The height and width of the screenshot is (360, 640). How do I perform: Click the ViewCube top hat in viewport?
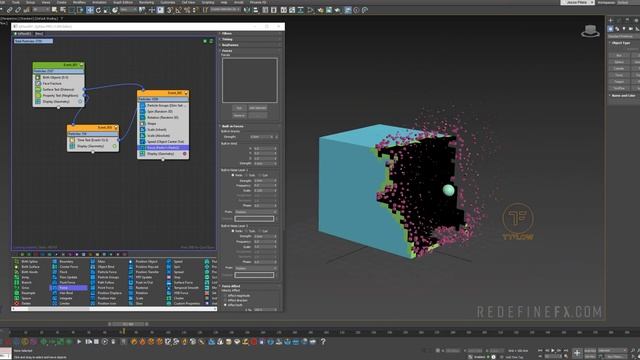click(590, 31)
